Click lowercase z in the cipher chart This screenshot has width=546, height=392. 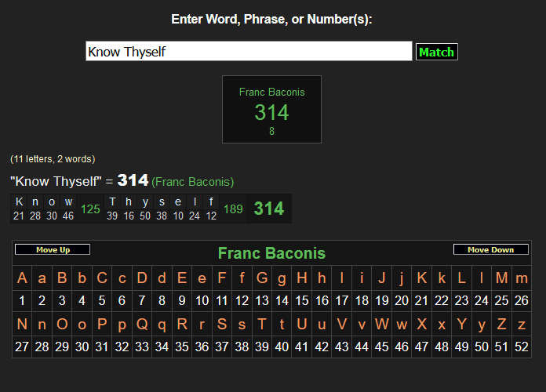tap(522, 324)
